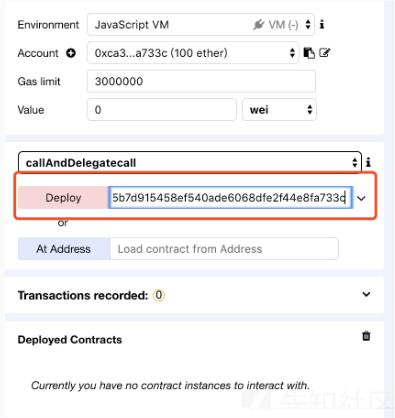Focus the Gas limit field
Image resolution: width=395 pixels, height=418 pixels.
pyautogui.click(x=201, y=81)
